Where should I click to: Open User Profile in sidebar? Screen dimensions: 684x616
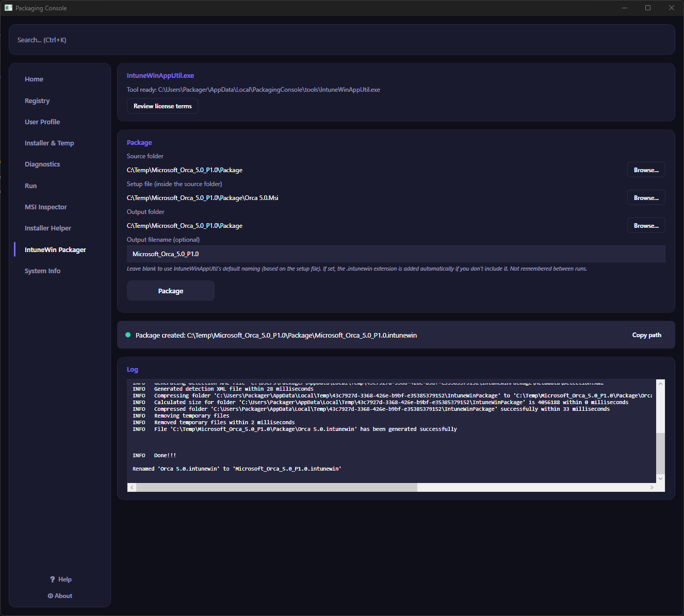pyautogui.click(x=42, y=122)
